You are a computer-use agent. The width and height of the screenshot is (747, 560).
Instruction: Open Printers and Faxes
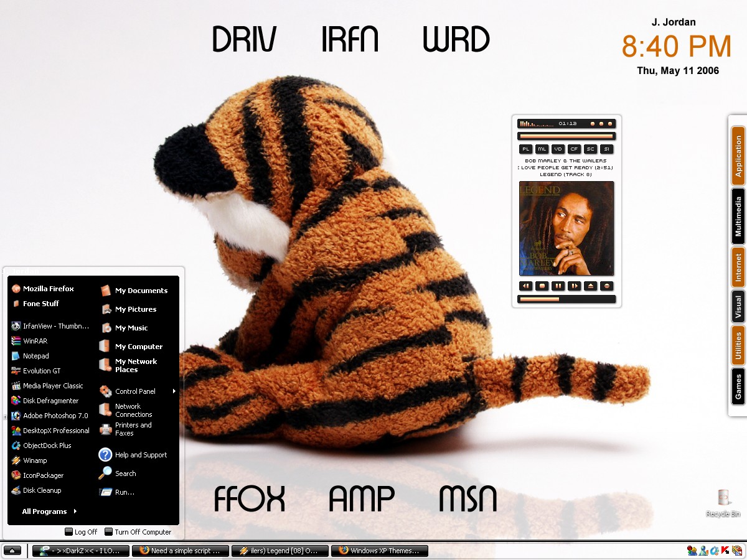126,429
